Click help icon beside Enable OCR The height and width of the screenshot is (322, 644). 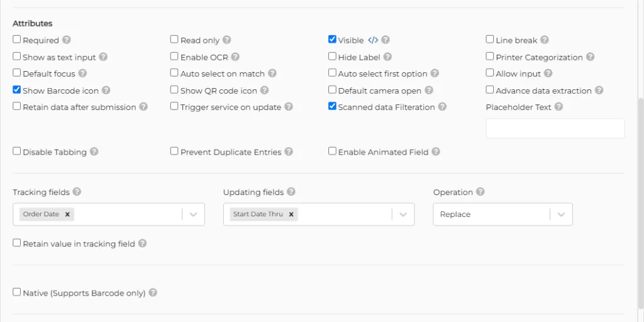(235, 57)
